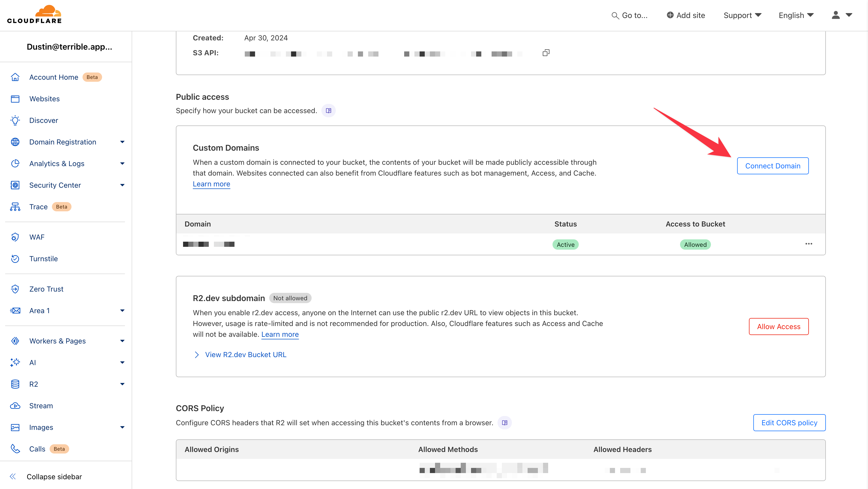Click Edit CORS policy button
The width and height of the screenshot is (868, 489).
pos(789,423)
